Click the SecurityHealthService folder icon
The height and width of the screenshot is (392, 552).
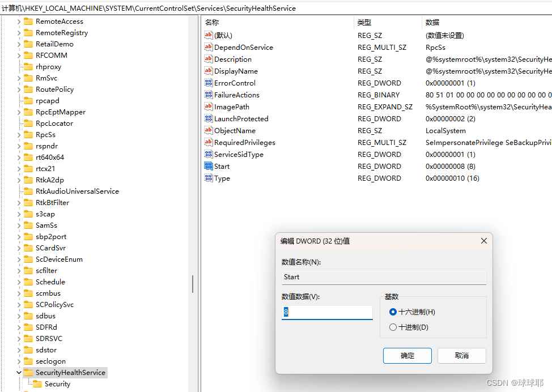pos(28,372)
